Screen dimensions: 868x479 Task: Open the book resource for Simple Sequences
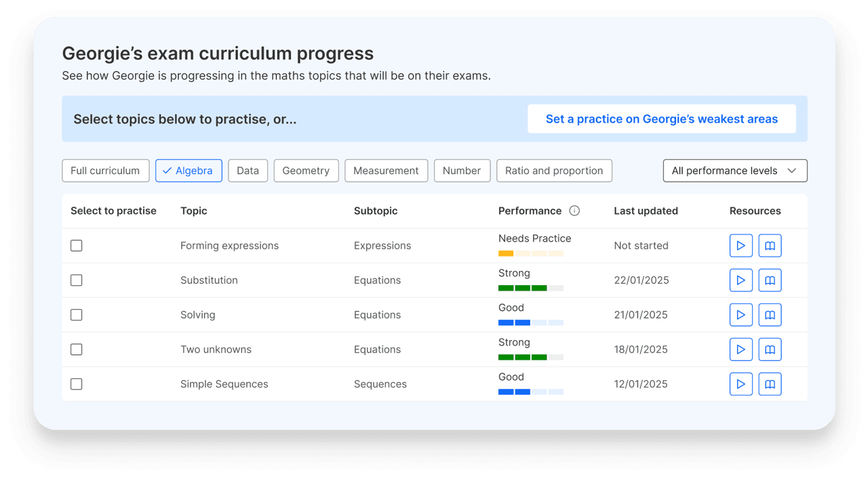[770, 383]
